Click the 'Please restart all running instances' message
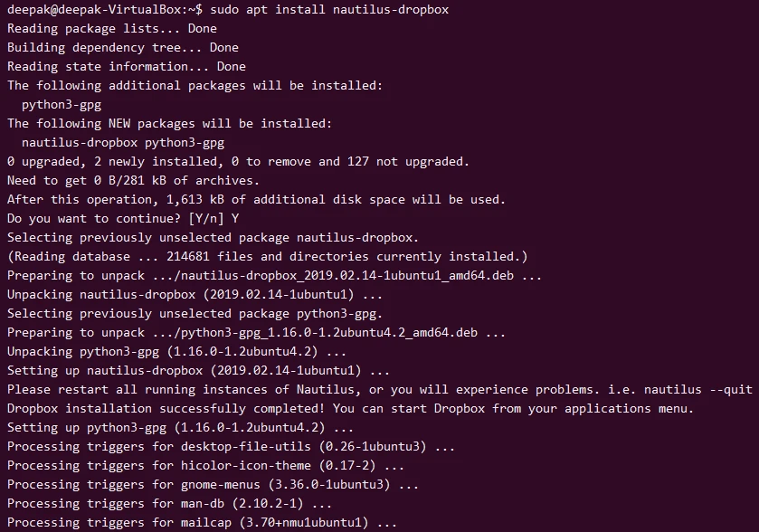Screen dimensions: 759x532 (379, 389)
